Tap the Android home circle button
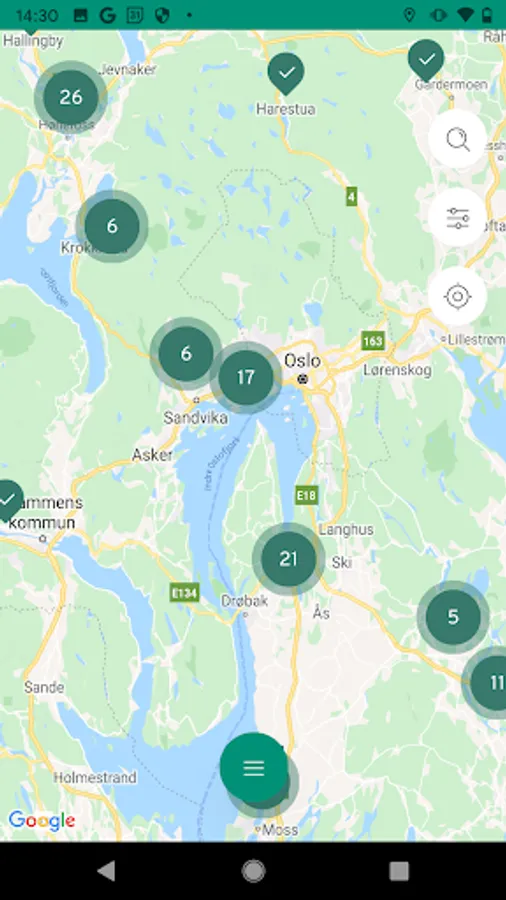This screenshot has height=900, width=506. (x=253, y=871)
